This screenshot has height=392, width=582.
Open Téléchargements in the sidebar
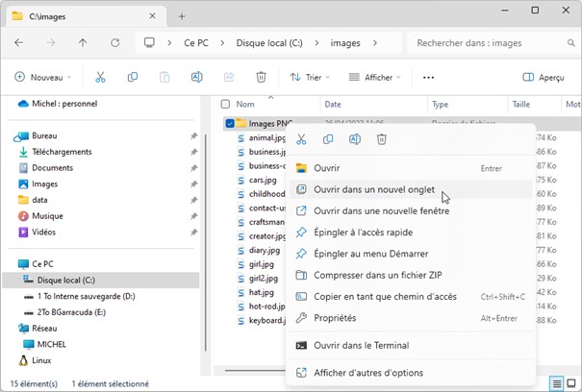pyautogui.click(x=62, y=152)
